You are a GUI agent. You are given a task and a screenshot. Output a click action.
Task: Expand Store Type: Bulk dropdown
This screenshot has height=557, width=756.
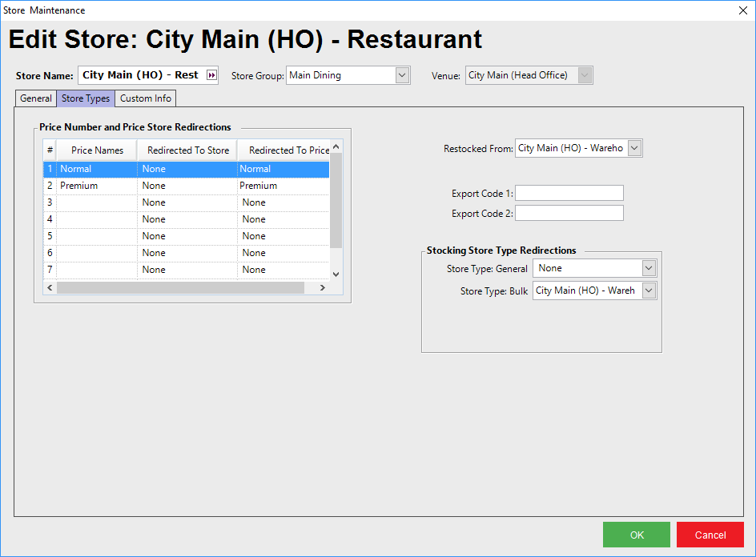pyautogui.click(x=649, y=291)
